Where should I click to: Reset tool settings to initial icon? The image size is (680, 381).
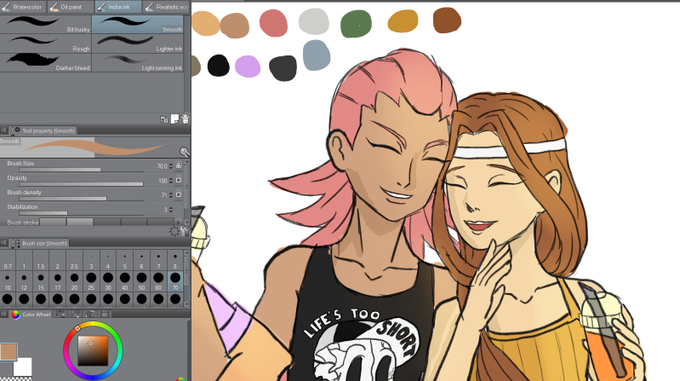click(174, 231)
